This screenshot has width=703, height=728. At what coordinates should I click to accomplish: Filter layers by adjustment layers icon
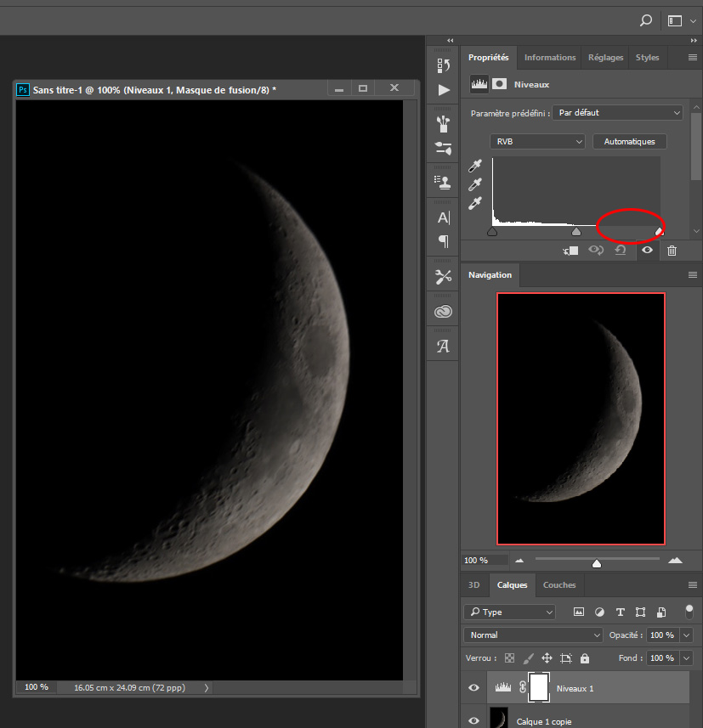coord(599,612)
